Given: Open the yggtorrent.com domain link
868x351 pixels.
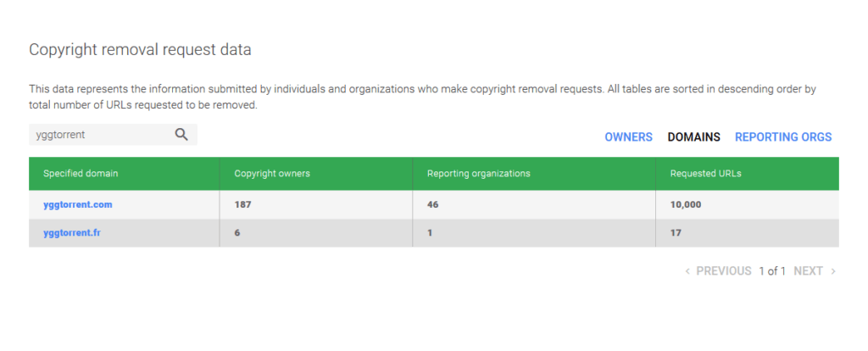Looking at the screenshot, I should click(x=77, y=204).
